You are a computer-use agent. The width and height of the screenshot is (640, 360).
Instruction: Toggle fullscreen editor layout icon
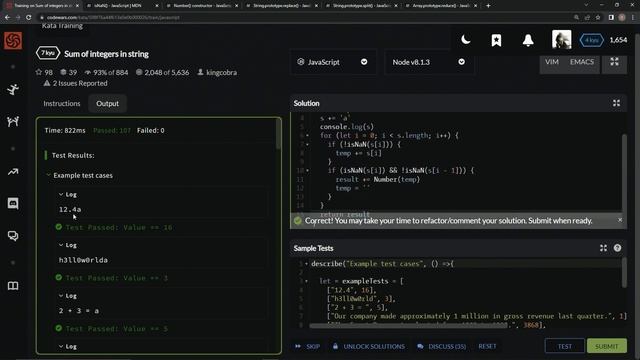click(x=614, y=62)
